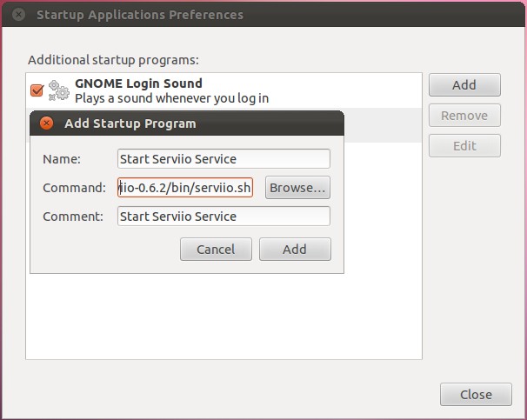Click the Name field containing Start Serviio Service
The height and width of the screenshot is (420, 527).
[223, 158]
